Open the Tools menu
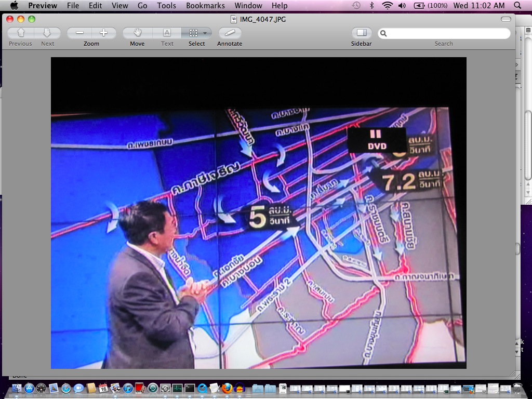This screenshot has height=399, width=532. pos(167,5)
